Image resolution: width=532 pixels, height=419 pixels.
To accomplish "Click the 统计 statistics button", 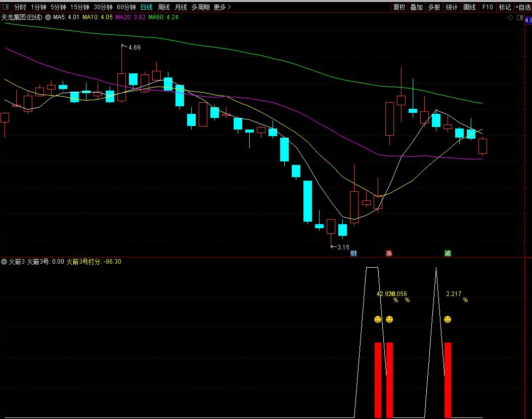I will point(452,7).
